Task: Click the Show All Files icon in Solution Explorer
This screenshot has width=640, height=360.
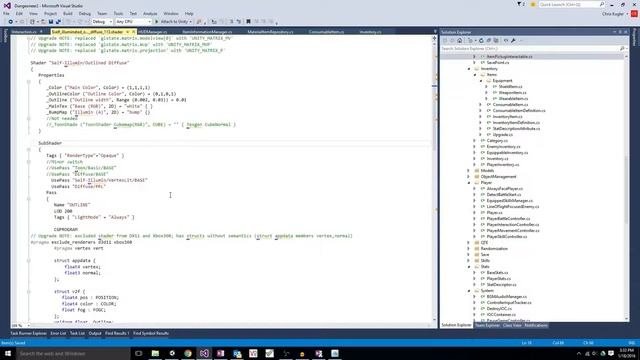Action: pyautogui.click(x=496, y=40)
